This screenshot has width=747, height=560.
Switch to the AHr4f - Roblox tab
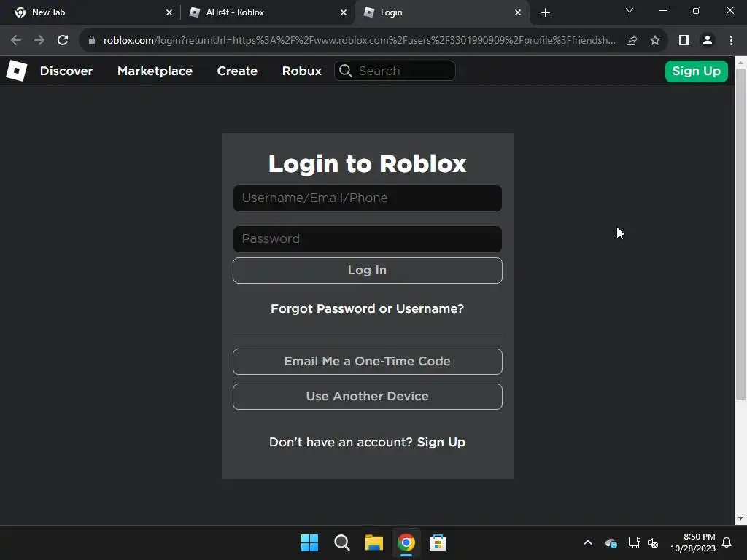tap(267, 12)
